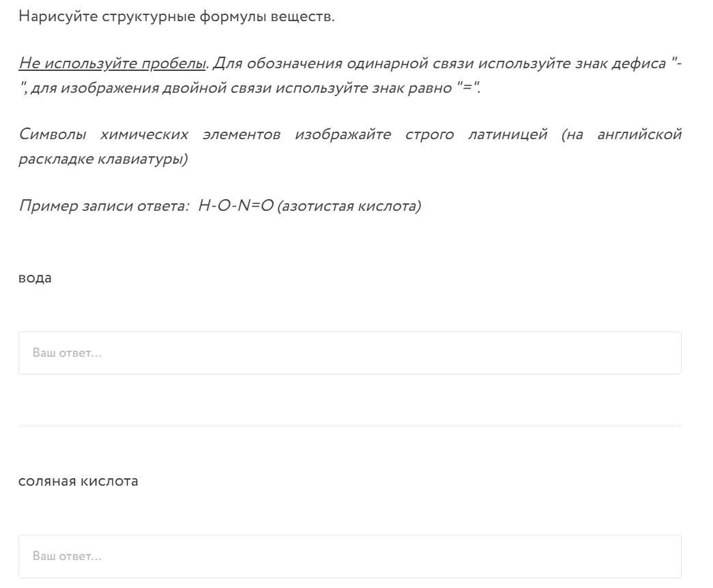Click the example formula "H-O-N=O"
713x588 pixels.
(236, 205)
